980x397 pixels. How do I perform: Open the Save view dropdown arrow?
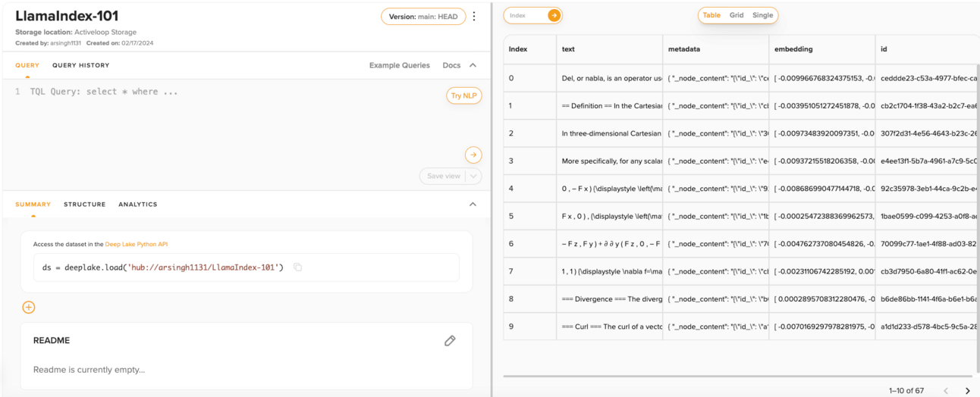(474, 176)
